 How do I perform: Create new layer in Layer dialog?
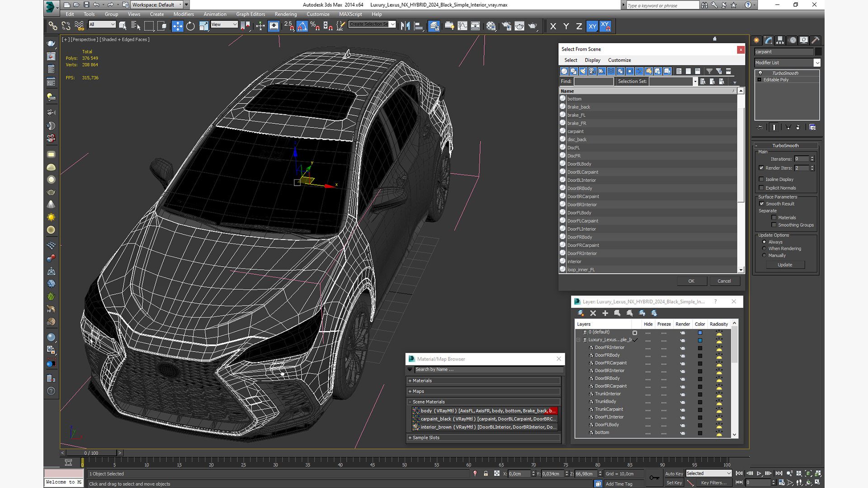[x=581, y=313]
